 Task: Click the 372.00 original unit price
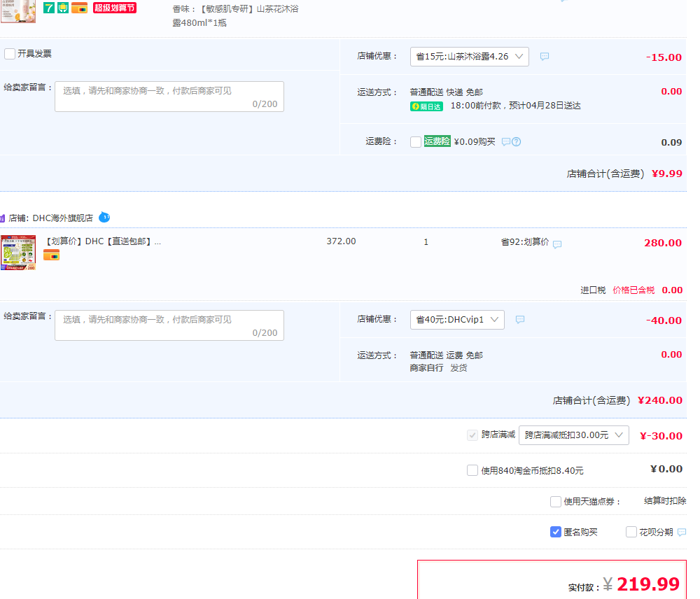point(341,241)
